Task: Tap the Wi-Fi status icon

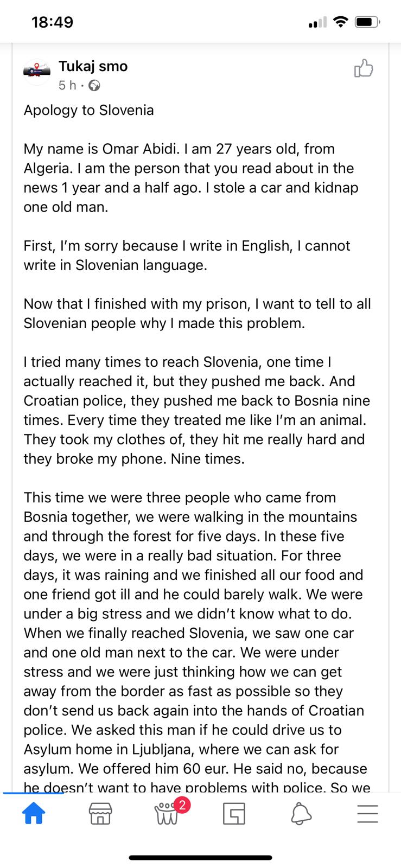Action: coord(340,22)
